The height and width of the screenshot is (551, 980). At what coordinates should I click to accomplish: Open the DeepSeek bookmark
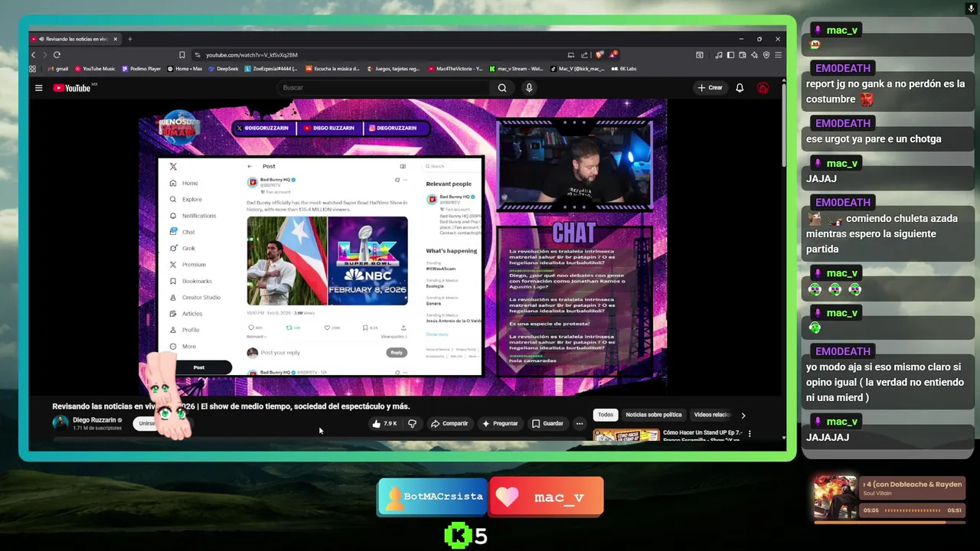coord(224,69)
